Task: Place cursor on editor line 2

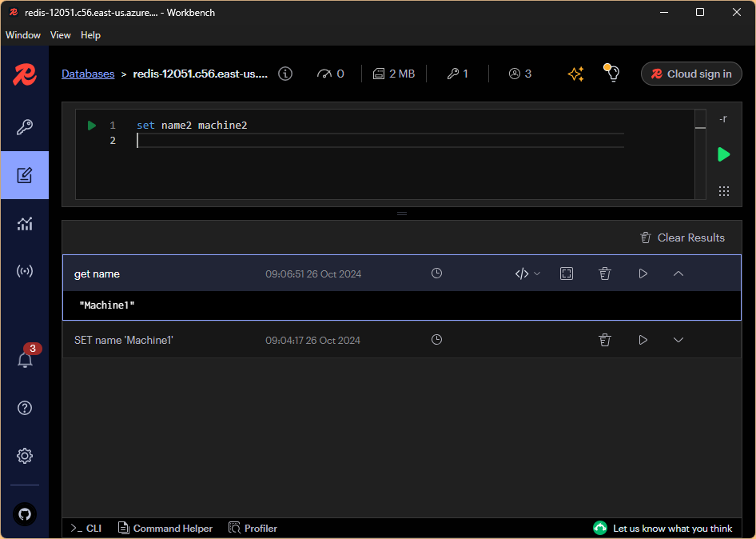Action: [380, 141]
